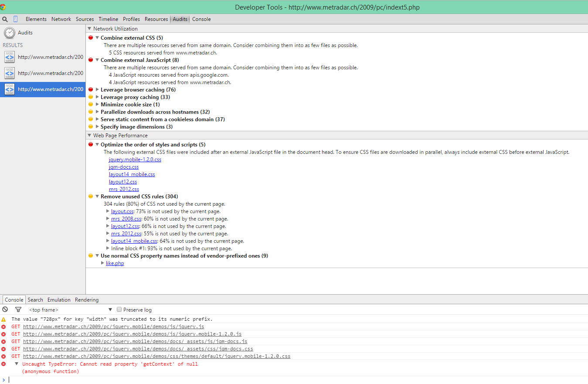Enable the Preserve log checkbox

(x=119, y=309)
